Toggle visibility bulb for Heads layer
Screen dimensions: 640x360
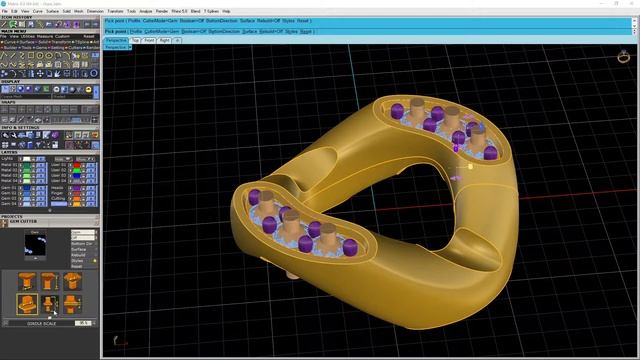70,188
